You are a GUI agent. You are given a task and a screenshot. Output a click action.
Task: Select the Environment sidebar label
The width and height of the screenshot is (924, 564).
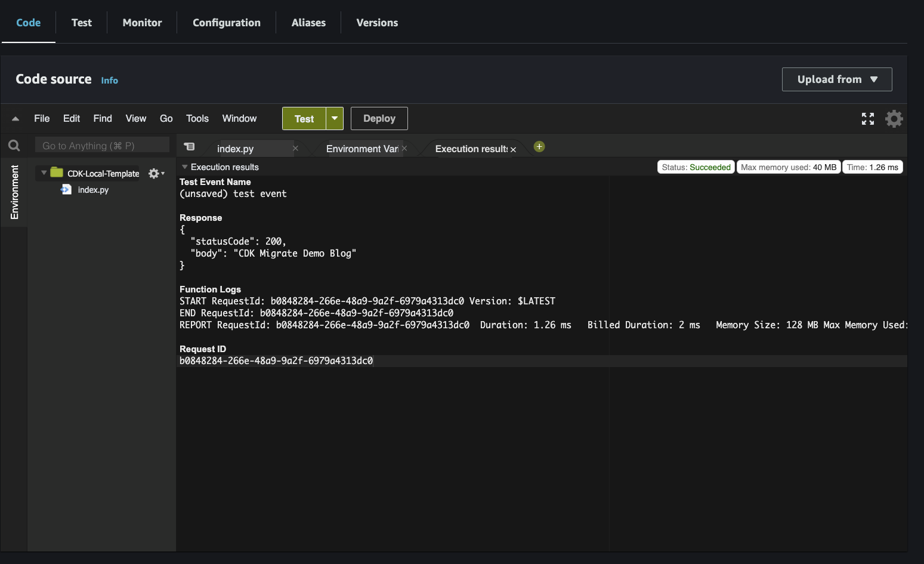(x=14, y=192)
